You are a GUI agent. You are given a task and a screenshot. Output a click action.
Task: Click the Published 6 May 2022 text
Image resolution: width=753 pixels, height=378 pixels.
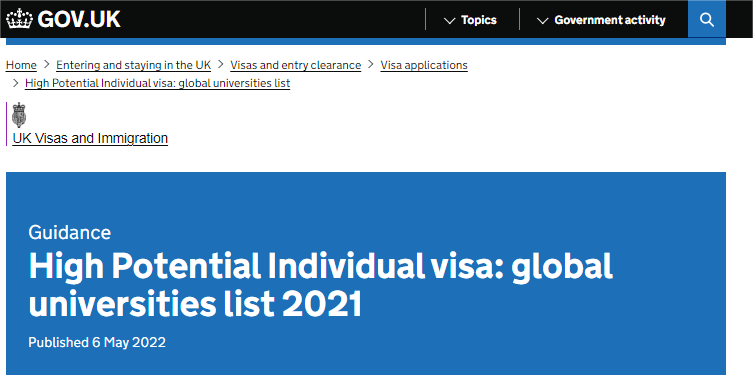[97, 342]
